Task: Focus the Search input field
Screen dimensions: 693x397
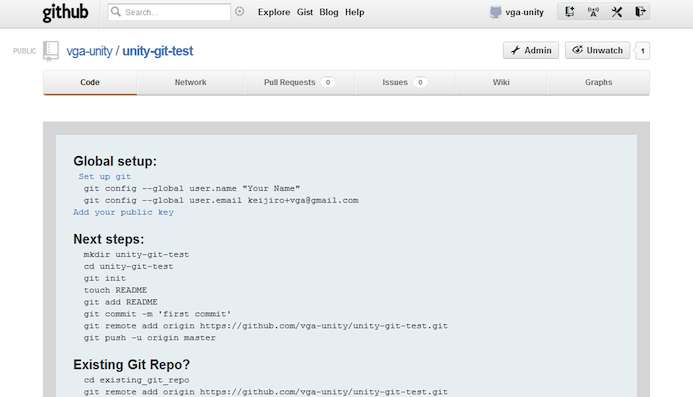Action: [169, 12]
